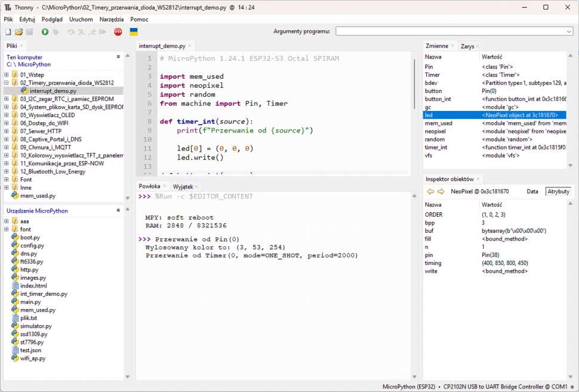Screen dimensions: 579x392
Task: Open the Argumenty programu dropdown arrow
Action: (568, 32)
